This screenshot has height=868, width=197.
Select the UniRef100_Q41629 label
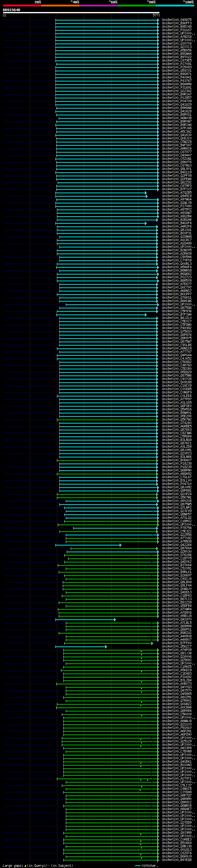tap(177, 105)
